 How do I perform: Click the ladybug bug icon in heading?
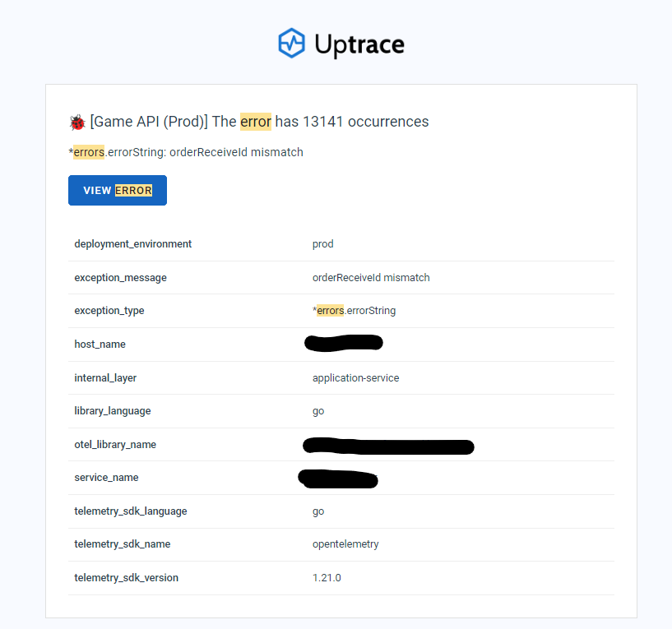click(x=77, y=123)
